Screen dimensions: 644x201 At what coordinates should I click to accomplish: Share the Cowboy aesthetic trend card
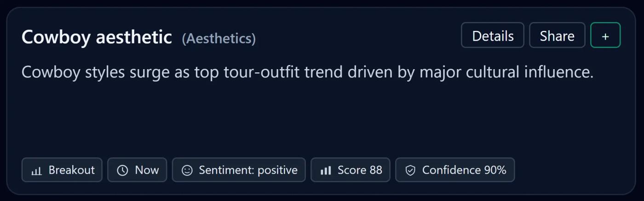pos(557,35)
